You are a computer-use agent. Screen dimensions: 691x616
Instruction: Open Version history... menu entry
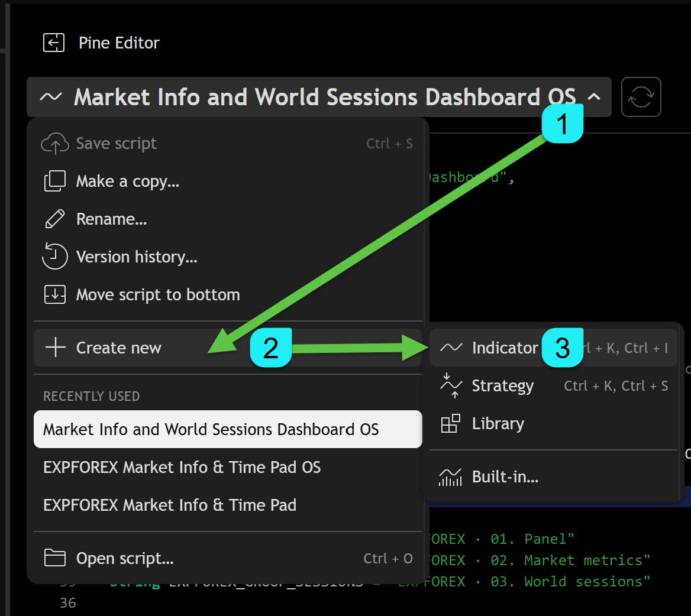pos(228,257)
